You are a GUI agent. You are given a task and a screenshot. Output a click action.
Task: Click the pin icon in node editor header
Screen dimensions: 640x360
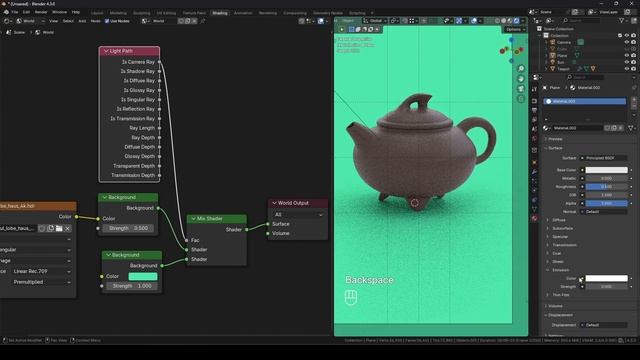pos(203,21)
